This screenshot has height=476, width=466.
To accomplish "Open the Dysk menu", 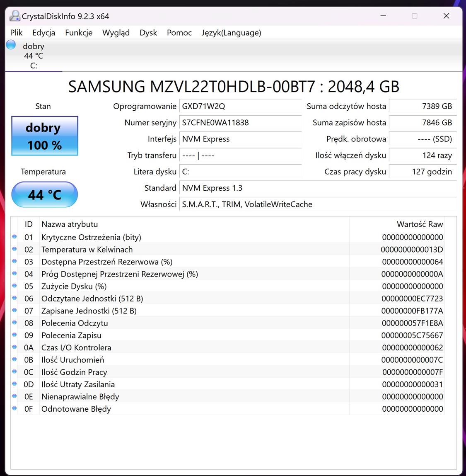I will click(x=148, y=33).
